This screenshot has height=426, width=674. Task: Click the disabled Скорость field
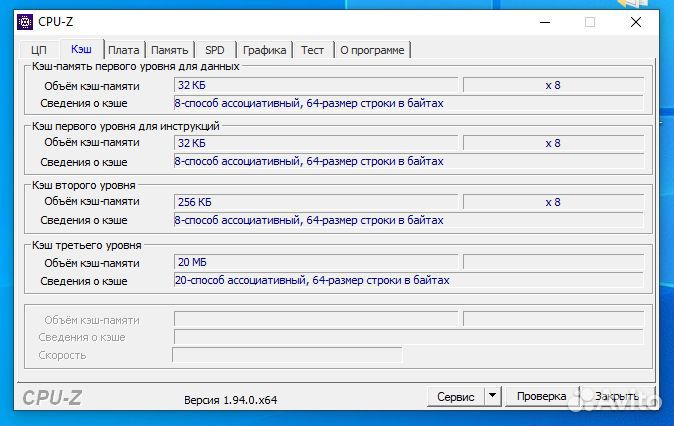(287, 355)
